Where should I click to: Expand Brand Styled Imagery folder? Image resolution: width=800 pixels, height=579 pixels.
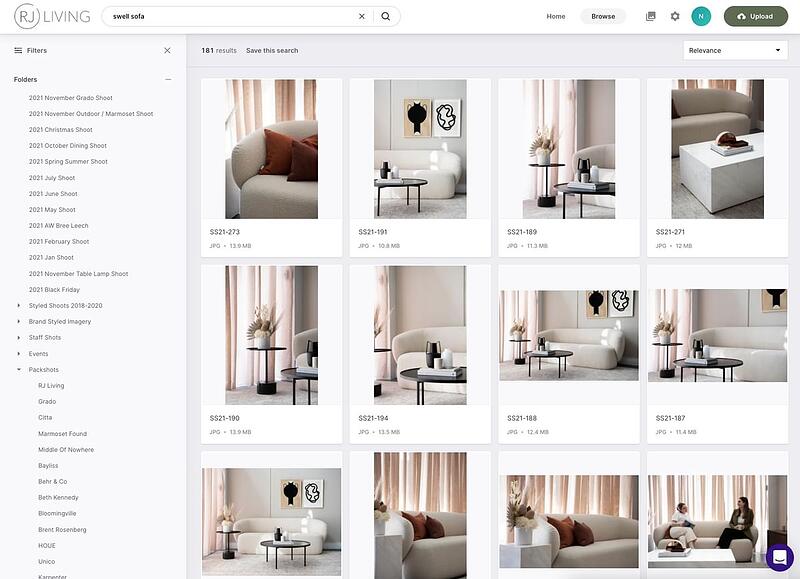(x=19, y=321)
